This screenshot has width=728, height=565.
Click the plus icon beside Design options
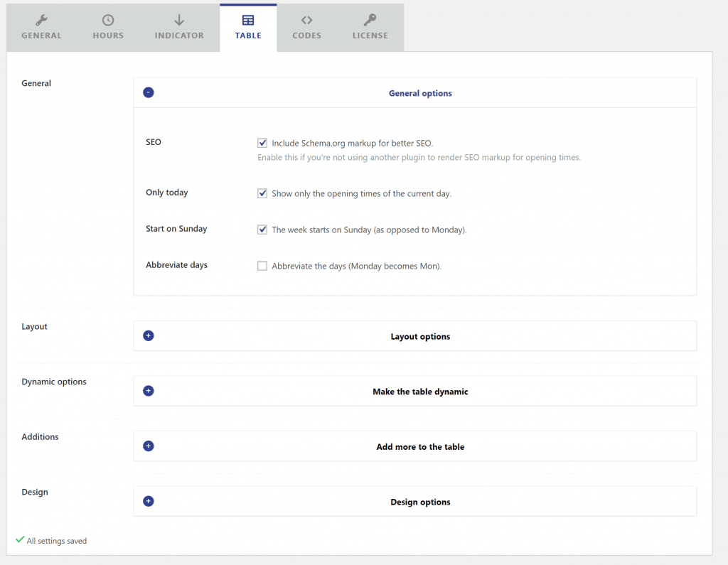point(148,501)
